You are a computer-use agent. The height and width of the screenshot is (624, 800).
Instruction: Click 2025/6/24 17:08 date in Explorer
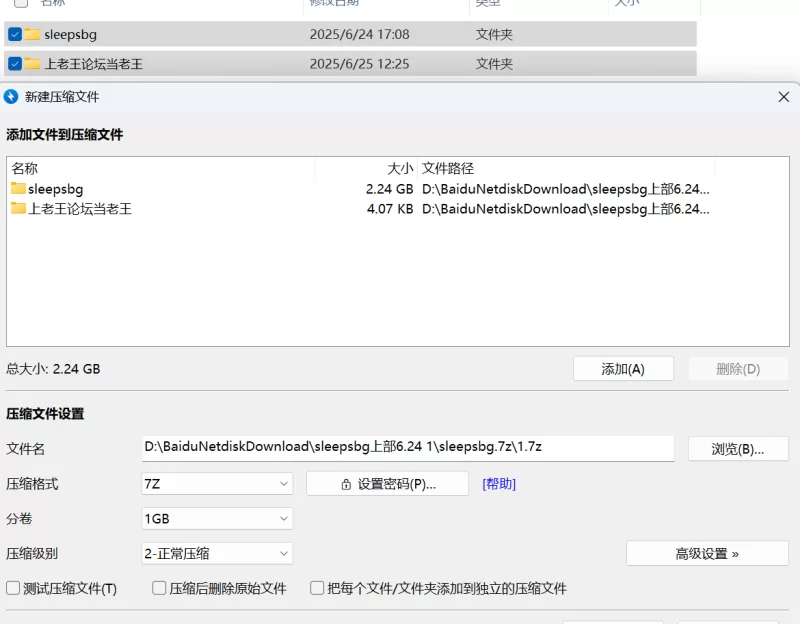[x=360, y=34]
